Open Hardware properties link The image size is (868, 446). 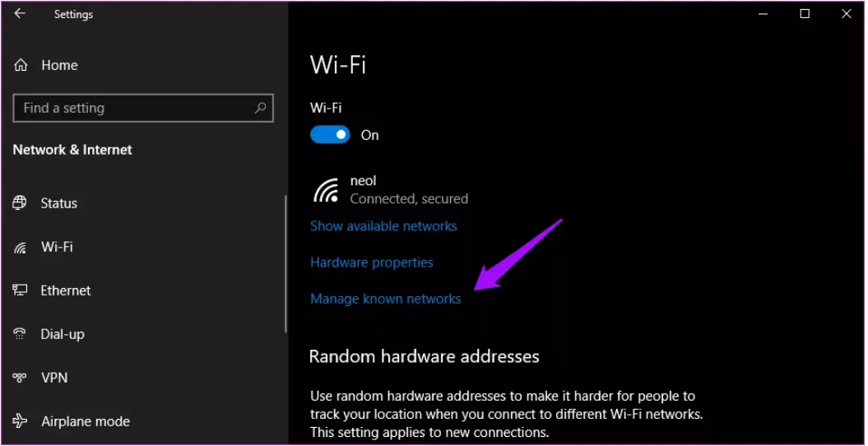pyautogui.click(x=371, y=262)
